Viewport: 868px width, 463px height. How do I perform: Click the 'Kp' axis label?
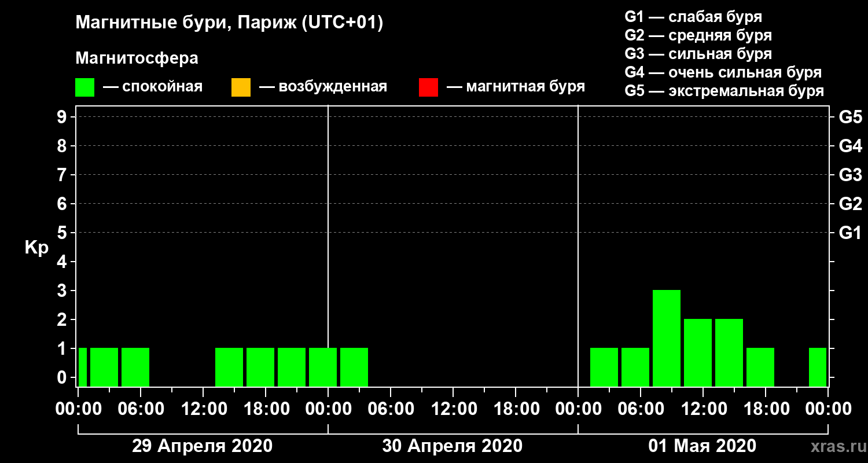(36, 247)
